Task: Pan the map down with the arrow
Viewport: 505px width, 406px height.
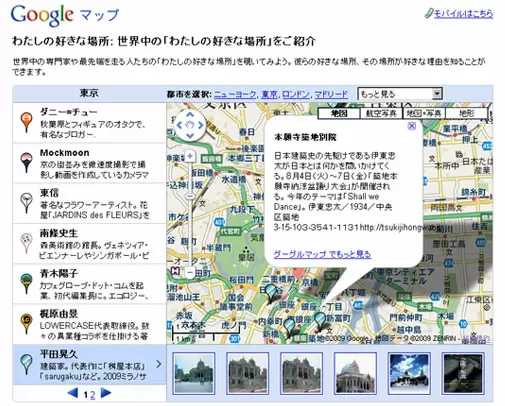Action: (190, 136)
